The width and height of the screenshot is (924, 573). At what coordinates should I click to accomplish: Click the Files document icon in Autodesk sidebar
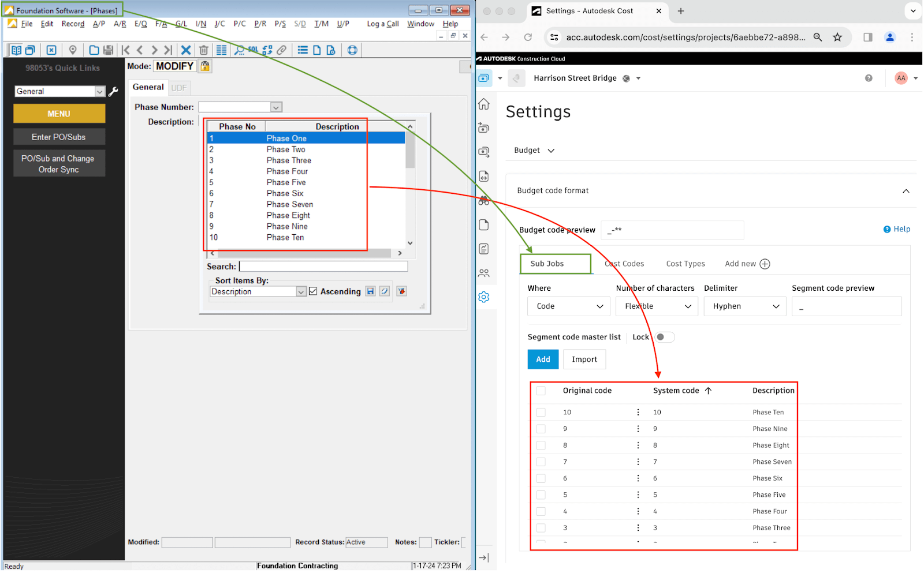484,225
